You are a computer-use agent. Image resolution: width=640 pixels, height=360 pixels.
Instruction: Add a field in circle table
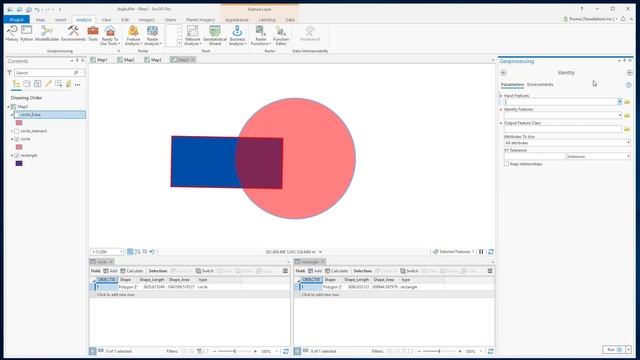coord(110,271)
